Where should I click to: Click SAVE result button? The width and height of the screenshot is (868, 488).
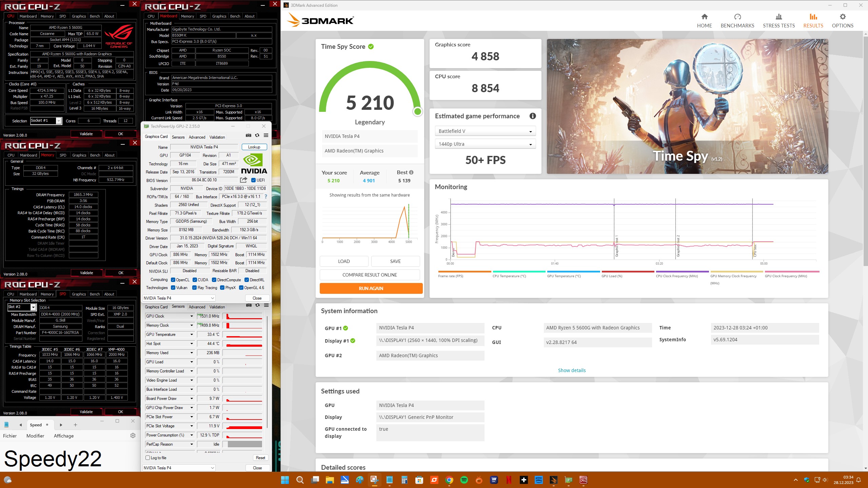pos(395,261)
